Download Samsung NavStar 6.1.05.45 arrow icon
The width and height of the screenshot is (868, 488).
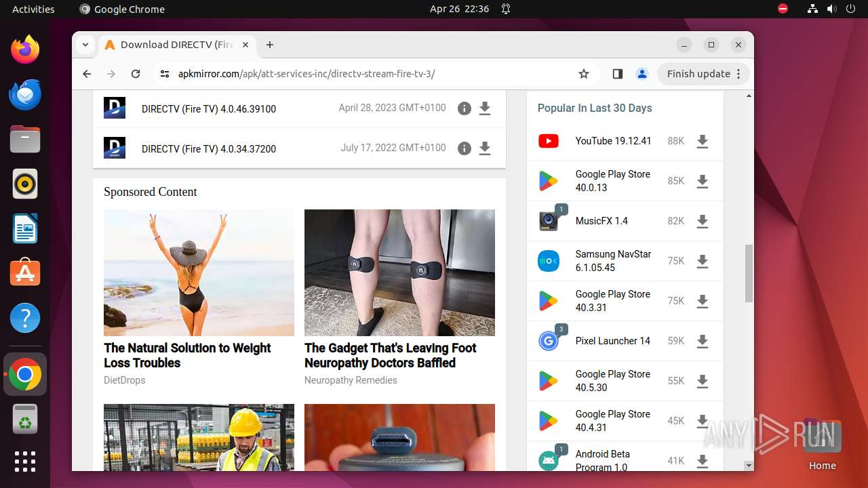(703, 261)
